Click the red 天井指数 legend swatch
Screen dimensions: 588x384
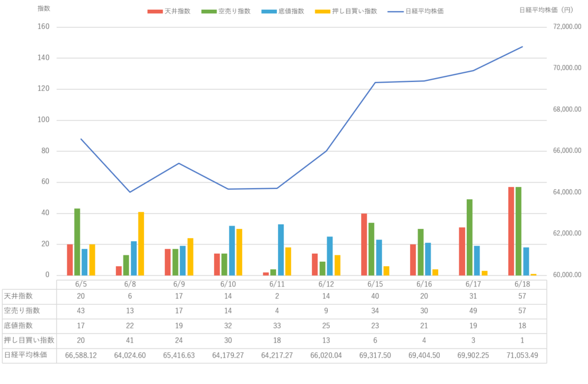coord(155,11)
